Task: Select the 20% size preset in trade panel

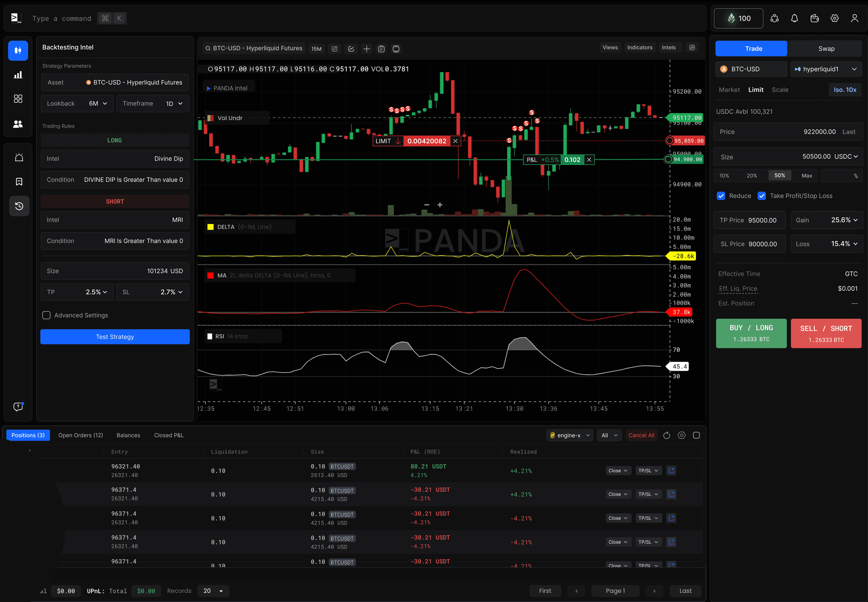Action: tap(752, 175)
